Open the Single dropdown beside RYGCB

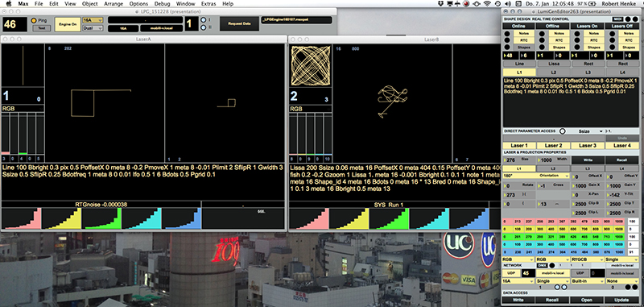pos(621,259)
